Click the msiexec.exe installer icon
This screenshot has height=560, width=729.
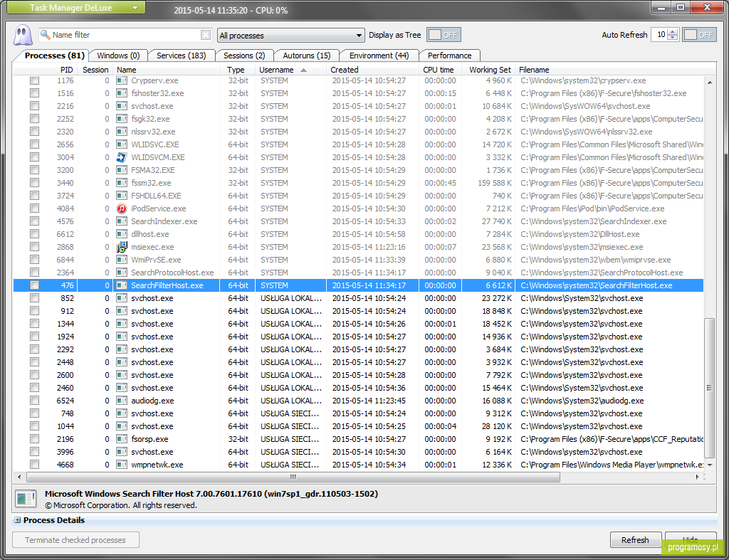[x=122, y=247]
